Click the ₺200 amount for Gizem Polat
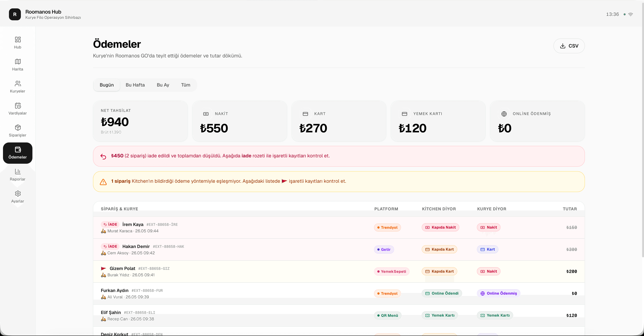 [x=572, y=271]
